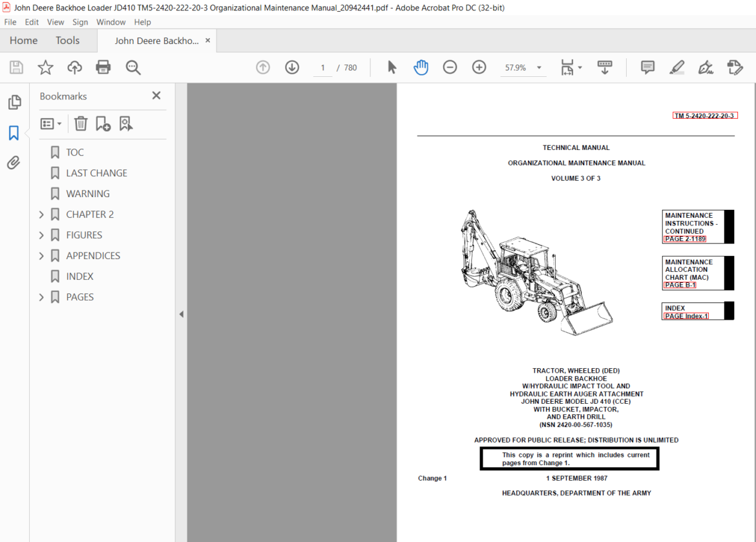Open the Fill & Sign pen tool
Screen dimensions: 756x542
click(706, 68)
